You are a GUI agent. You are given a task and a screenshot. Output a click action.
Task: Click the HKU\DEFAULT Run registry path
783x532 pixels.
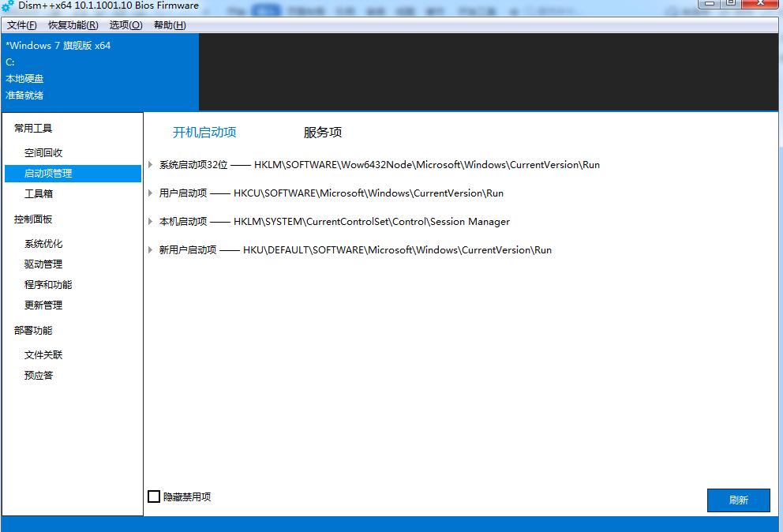(x=398, y=250)
